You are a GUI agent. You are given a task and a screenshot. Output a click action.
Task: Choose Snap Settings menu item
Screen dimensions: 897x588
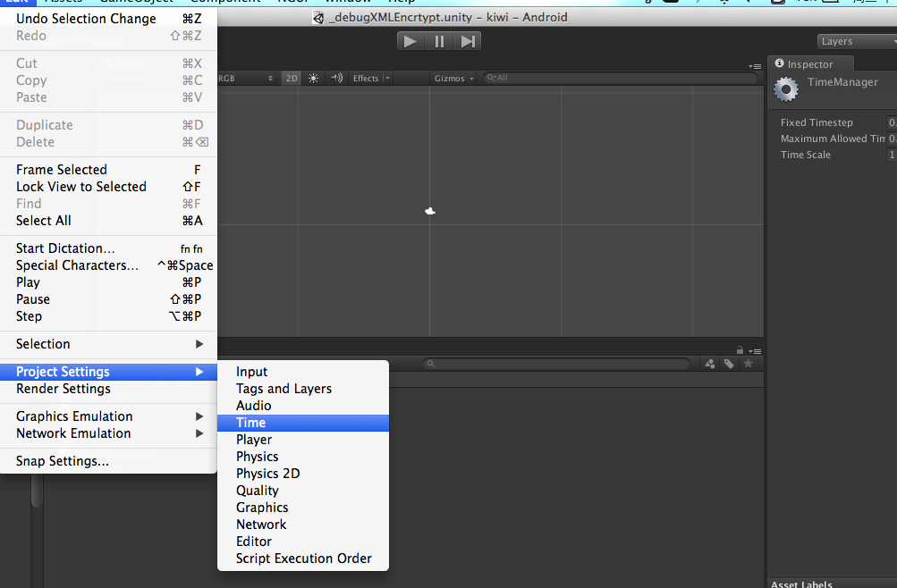108,461
